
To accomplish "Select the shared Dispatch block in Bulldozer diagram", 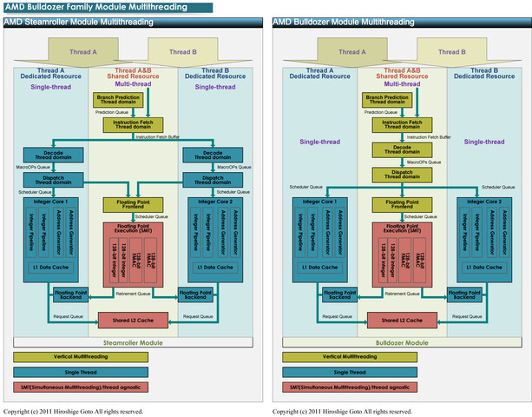I will 402,175.
